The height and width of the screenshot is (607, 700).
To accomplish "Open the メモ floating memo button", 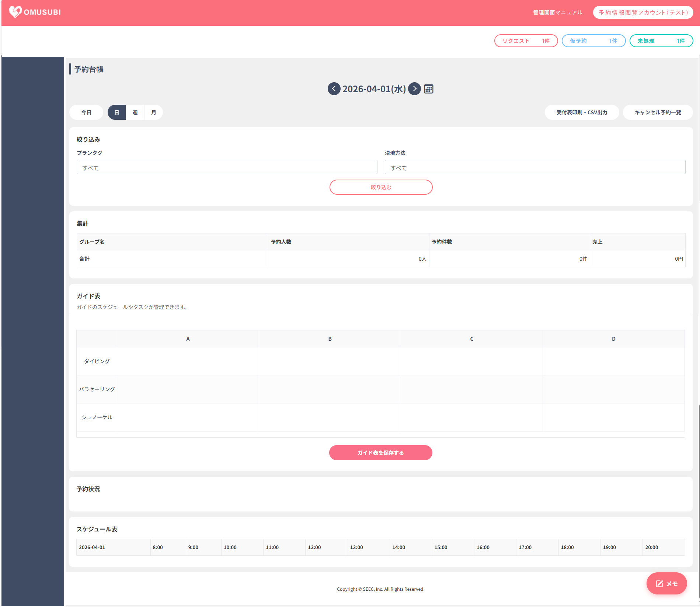I will click(x=666, y=583).
